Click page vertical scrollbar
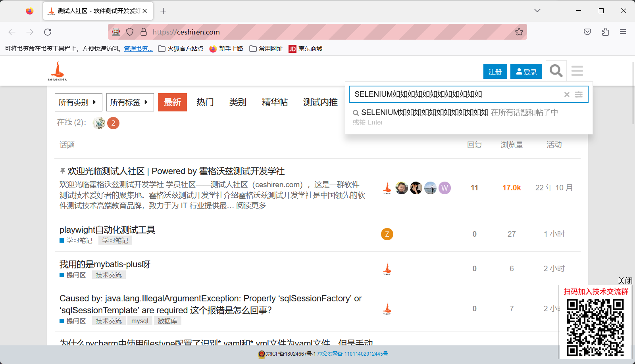 pyautogui.click(x=633, y=94)
